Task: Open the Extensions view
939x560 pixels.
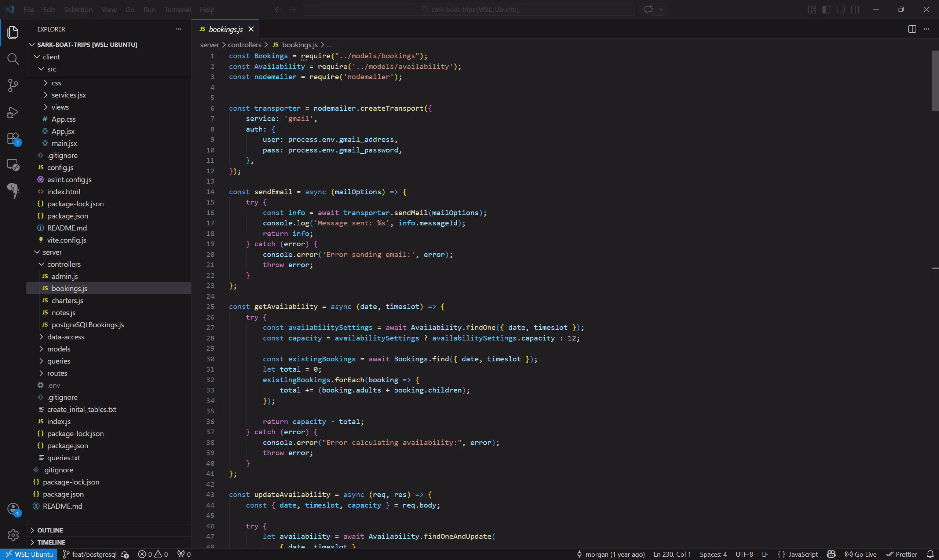Action: (13, 138)
